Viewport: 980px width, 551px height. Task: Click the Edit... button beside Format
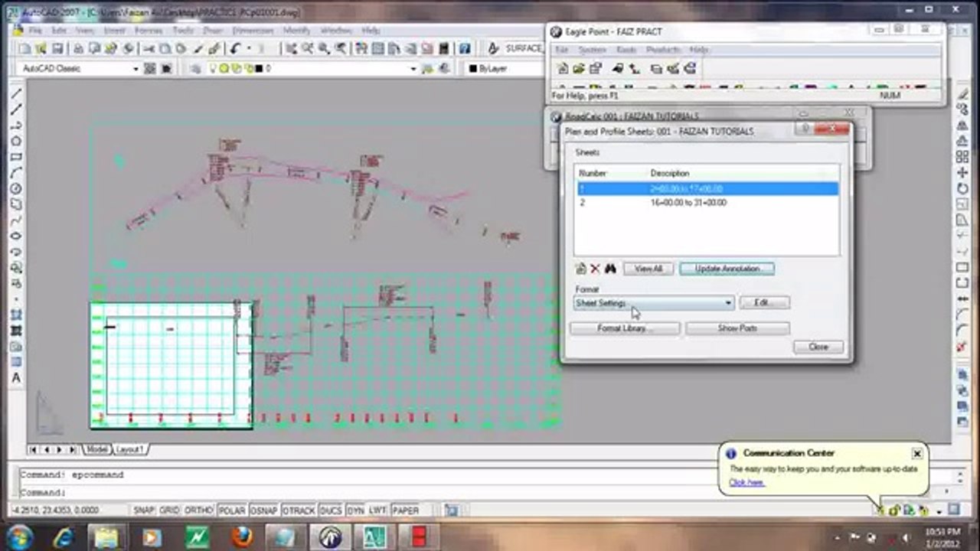click(x=764, y=303)
